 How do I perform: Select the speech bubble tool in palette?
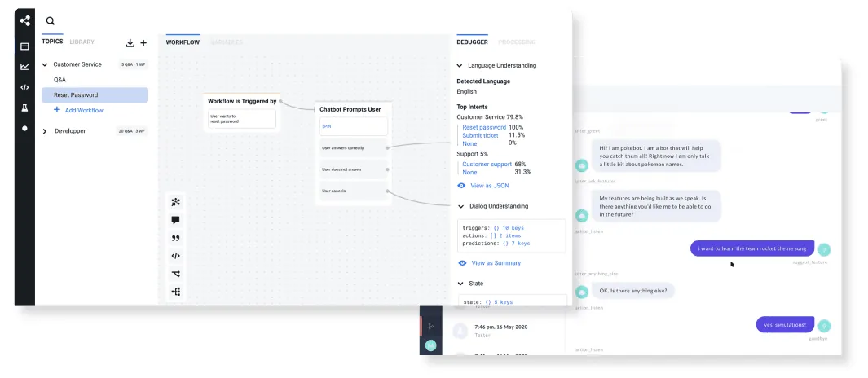pyautogui.click(x=175, y=220)
